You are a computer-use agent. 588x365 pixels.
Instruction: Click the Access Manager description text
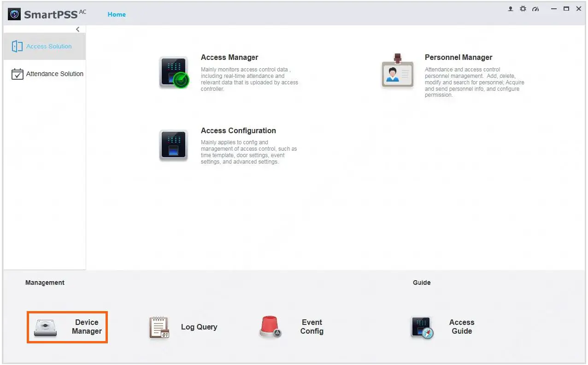(249, 79)
